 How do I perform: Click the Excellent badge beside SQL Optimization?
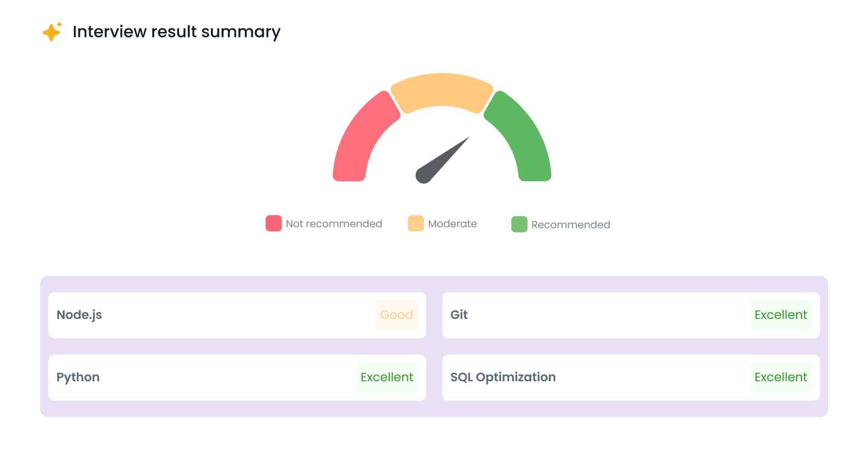(781, 377)
